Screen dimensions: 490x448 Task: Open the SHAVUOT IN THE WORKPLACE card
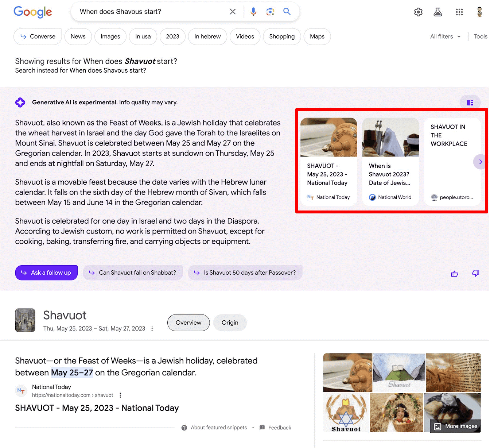coord(452,162)
